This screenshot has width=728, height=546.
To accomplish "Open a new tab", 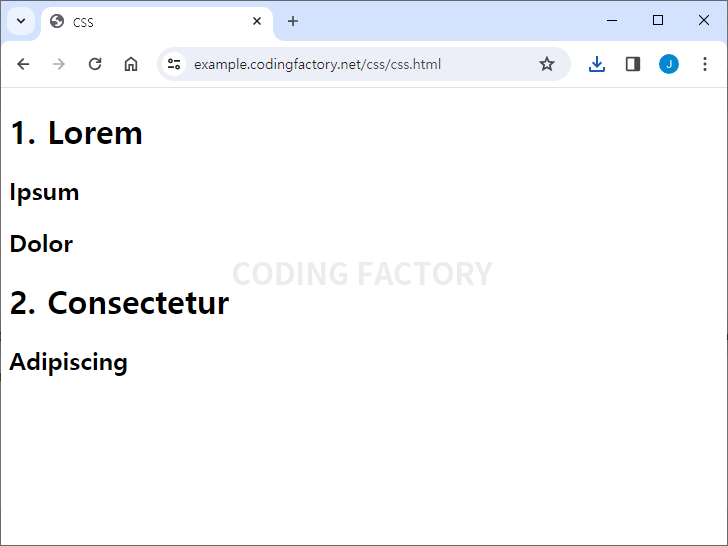I will coord(293,21).
